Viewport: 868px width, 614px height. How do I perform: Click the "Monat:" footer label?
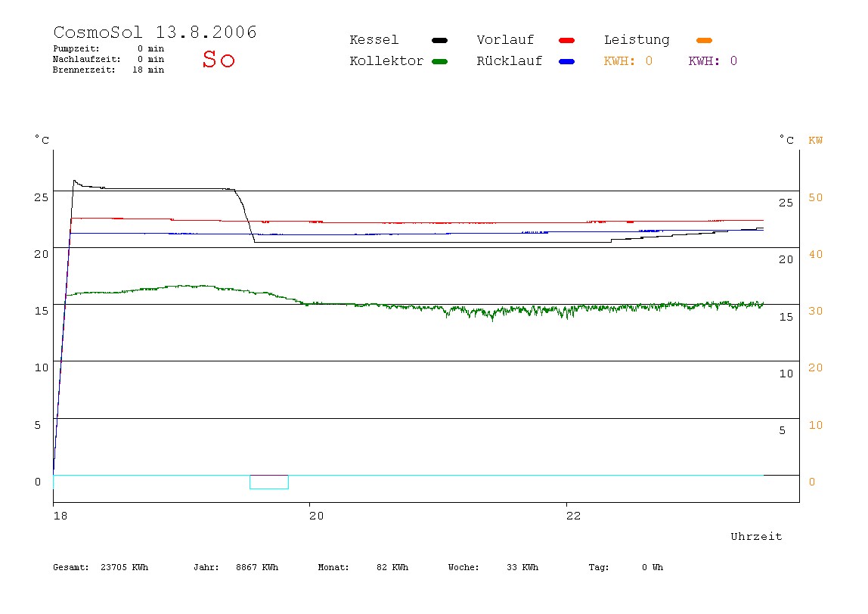tap(333, 567)
